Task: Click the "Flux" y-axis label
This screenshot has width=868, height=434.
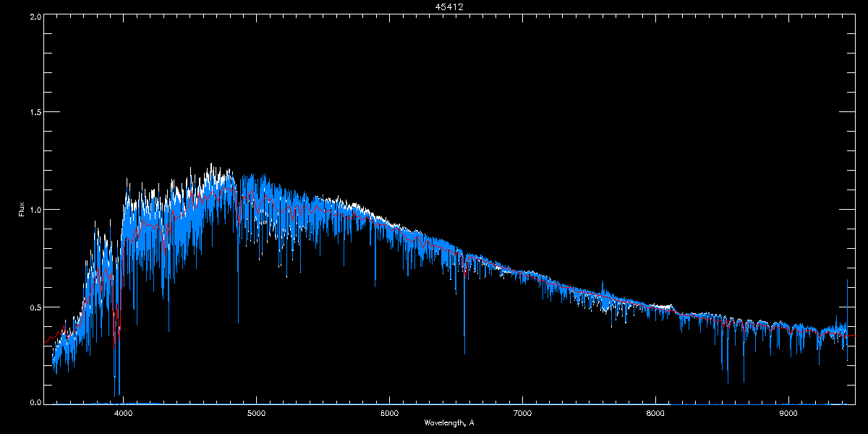Action: (x=22, y=210)
